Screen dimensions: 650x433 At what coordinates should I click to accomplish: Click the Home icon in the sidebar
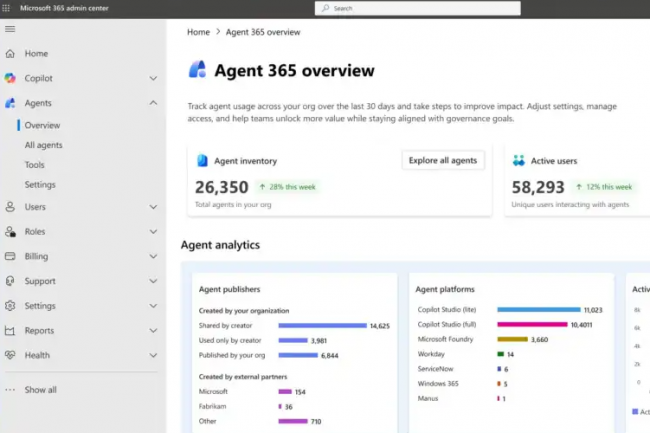point(10,54)
